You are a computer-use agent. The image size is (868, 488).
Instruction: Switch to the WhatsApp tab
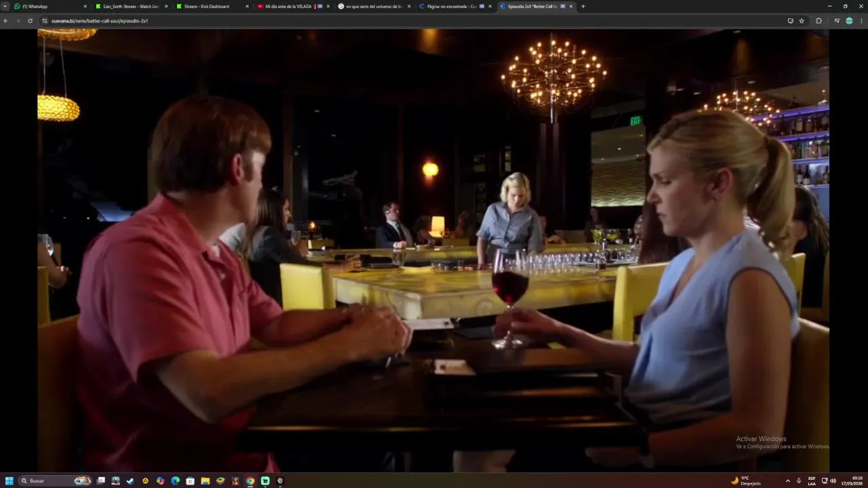51,6
